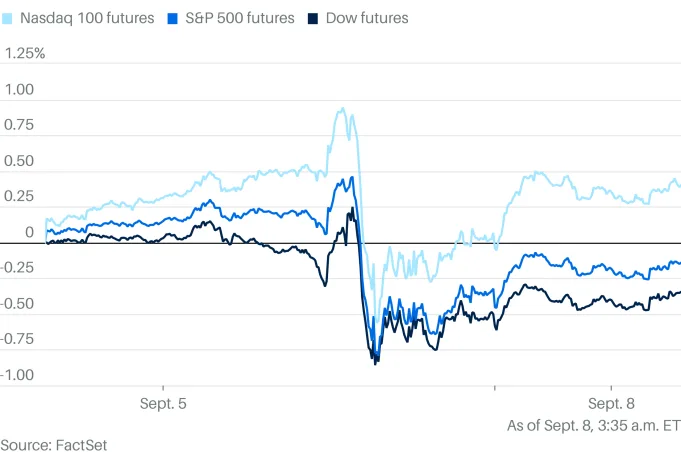Click the 0 y-axis label

point(29,232)
